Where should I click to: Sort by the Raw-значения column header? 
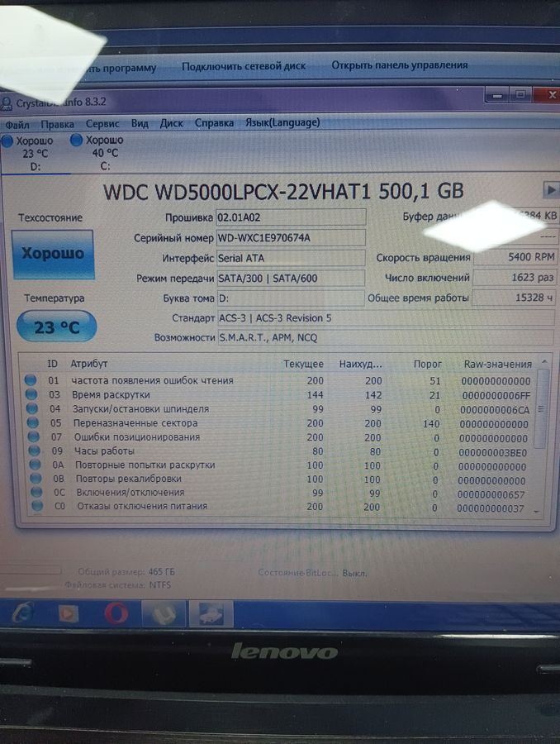[498, 364]
